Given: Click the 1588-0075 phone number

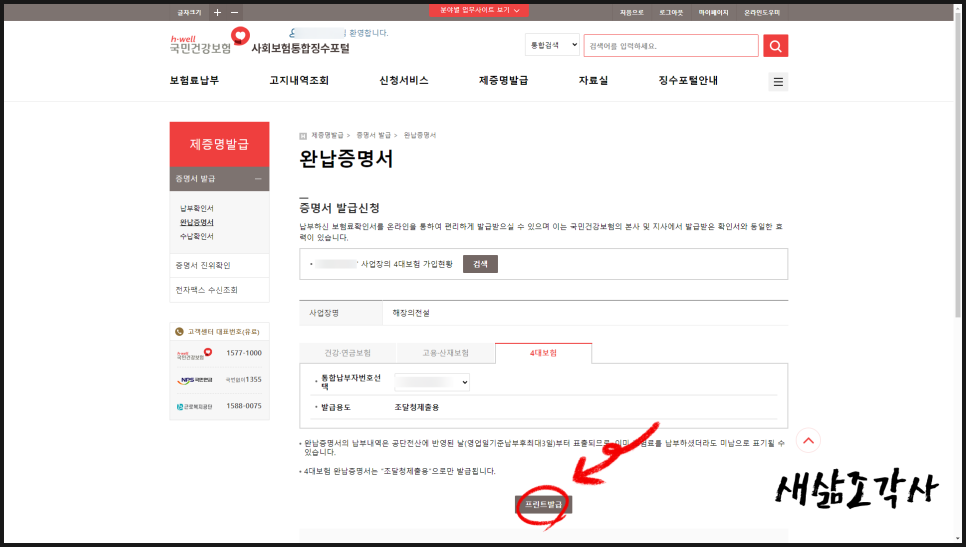Looking at the screenshot, I should (x=244, y=406).
